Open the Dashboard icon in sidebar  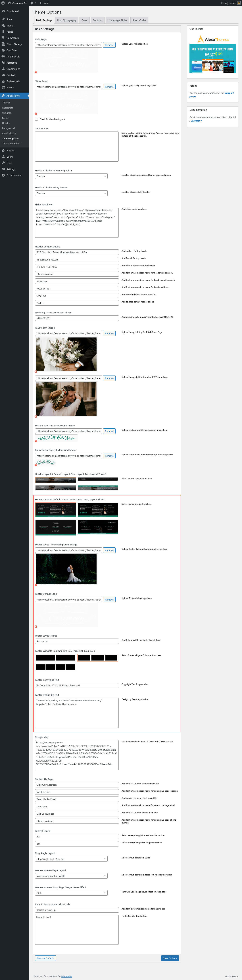click(3, 11)
